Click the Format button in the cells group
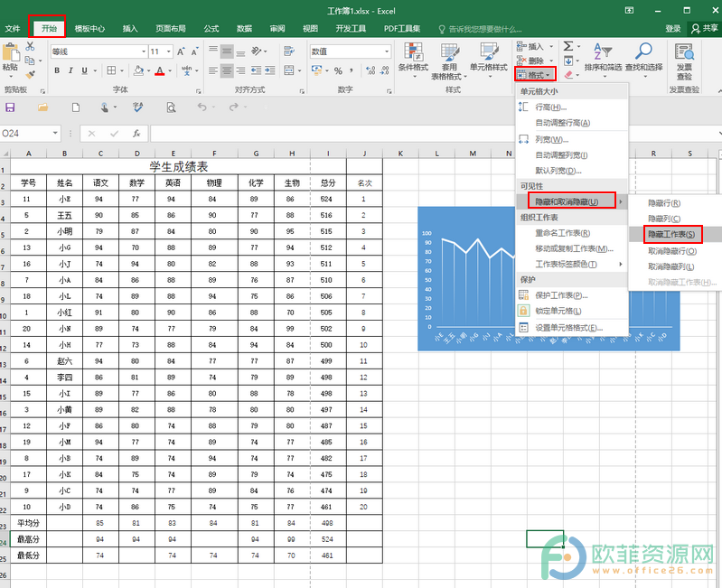The width and height of the screenshot is (722, 588). [x=535, y=75]
